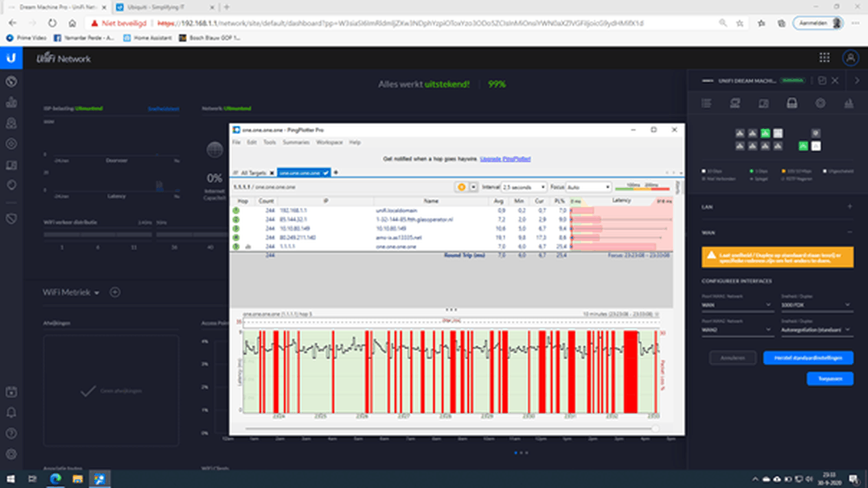Screen dimensions: 868x488
Task: Open the device details list icon in panel
Action: tap(706, 103)
